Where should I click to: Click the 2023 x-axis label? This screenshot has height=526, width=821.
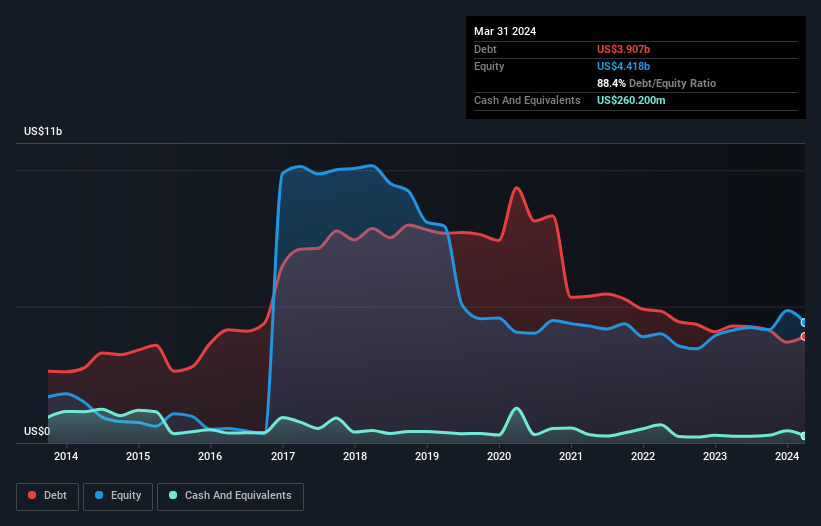coord(715,456)
